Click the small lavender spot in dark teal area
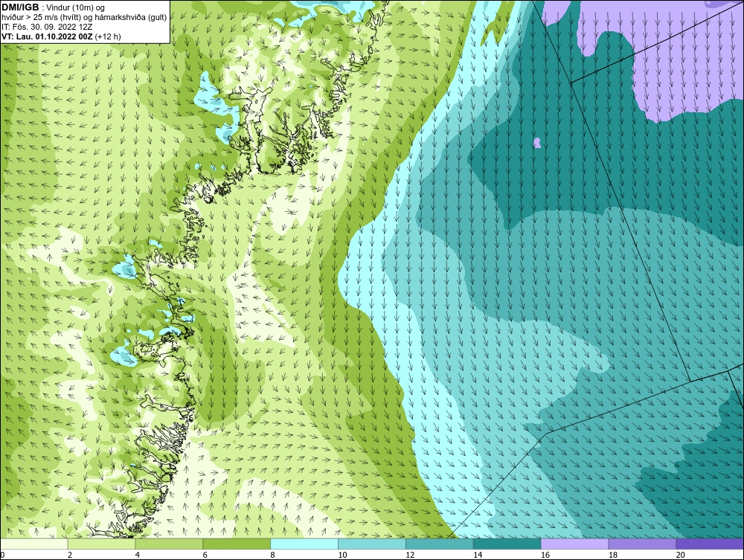744x560 pixels. pyautogui.click(x=537, y=142)
